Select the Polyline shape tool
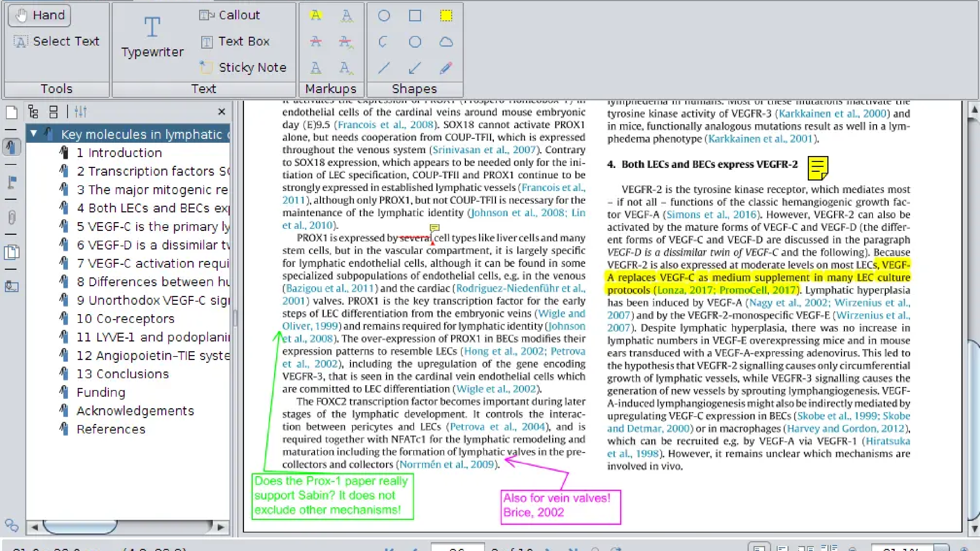The image size is (980, 551). (x=384, y=41)
